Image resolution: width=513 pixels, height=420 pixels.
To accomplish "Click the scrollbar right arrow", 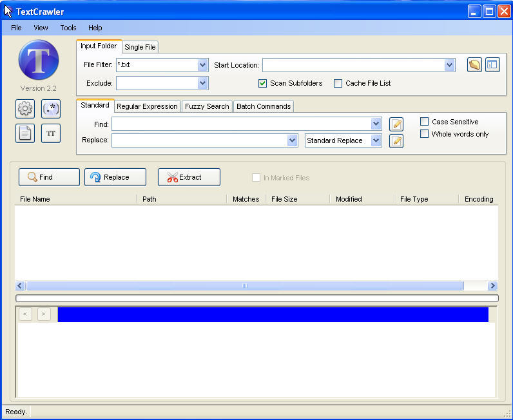I will 492,286.
